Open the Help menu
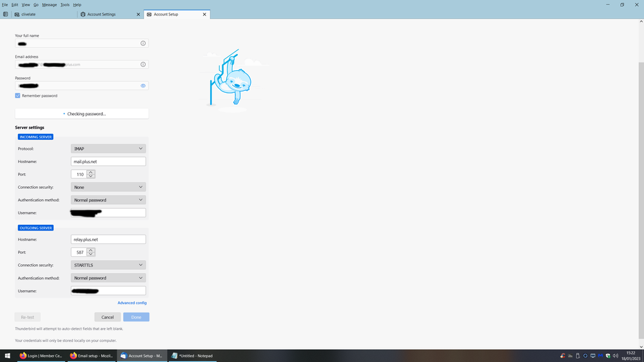644x362 pixels. [77, 5]
